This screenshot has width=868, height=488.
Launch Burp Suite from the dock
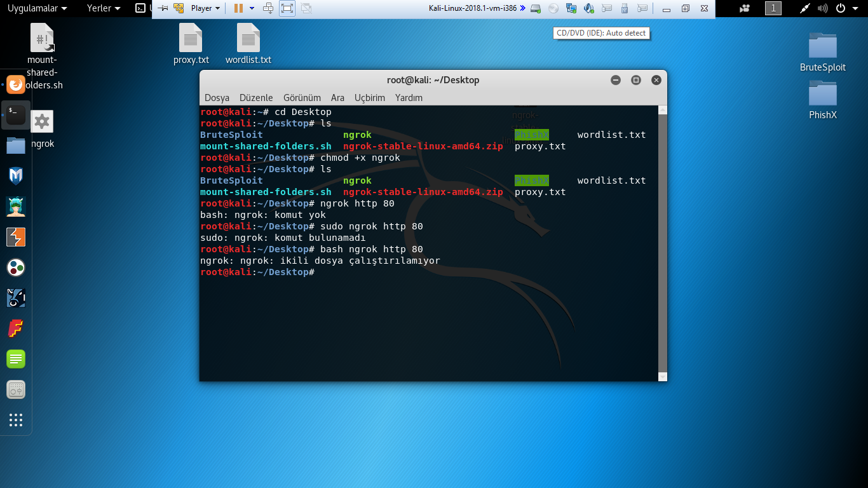tap(16, 237)
